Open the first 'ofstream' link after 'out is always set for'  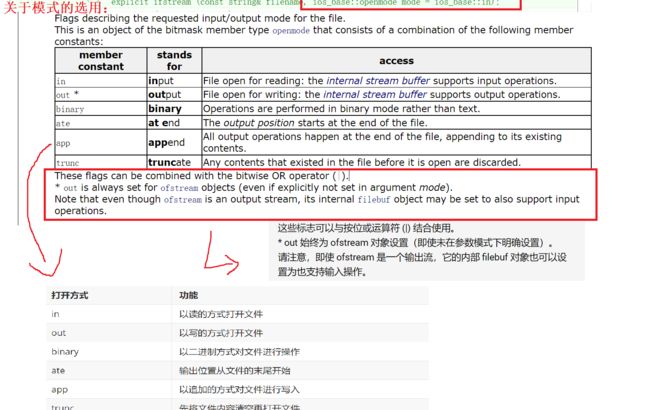(x=179, y=188)
